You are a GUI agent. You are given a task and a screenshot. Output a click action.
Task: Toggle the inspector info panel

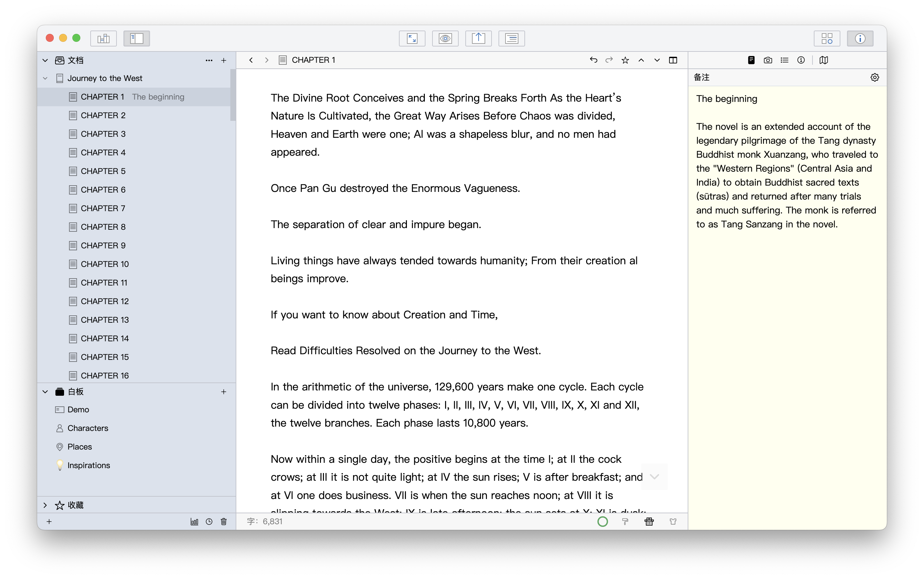[x=860, y=38]
